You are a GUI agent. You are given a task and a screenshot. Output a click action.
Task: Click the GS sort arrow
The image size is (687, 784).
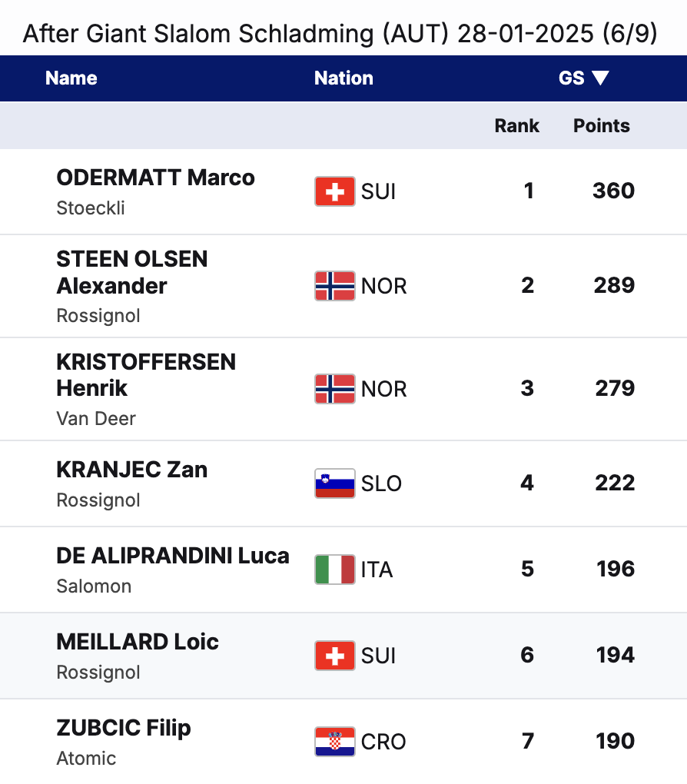[x=601, y=78]
